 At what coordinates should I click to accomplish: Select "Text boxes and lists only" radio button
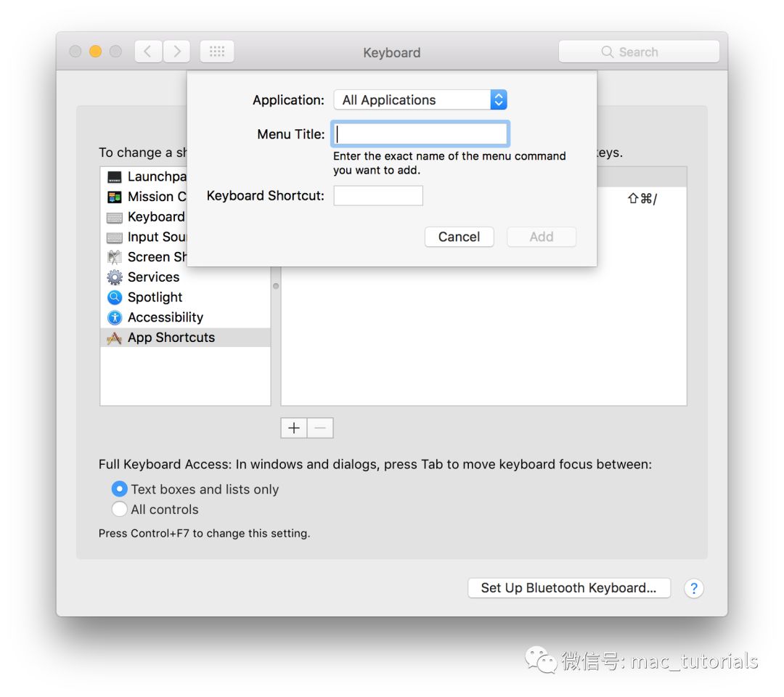coord(120,489)
